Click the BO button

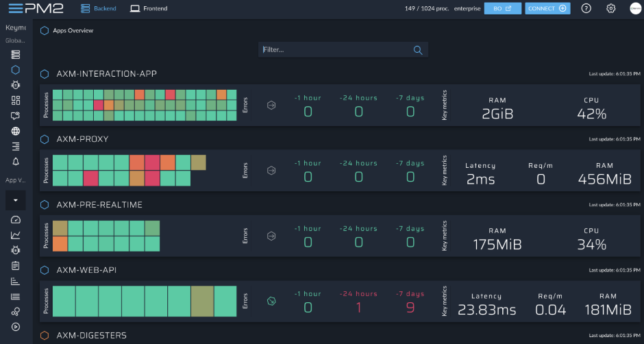click(503, 8)
